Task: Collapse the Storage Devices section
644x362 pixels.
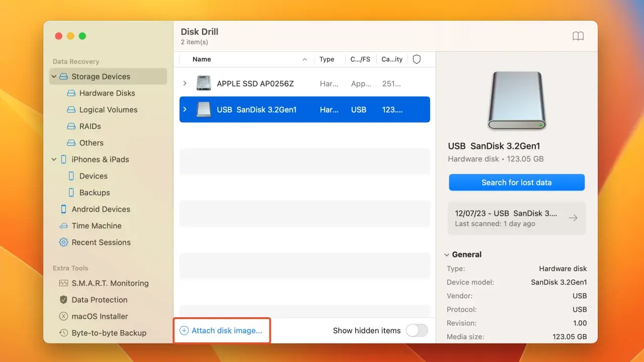Action: pyautogui.click(x=54, y=76)
